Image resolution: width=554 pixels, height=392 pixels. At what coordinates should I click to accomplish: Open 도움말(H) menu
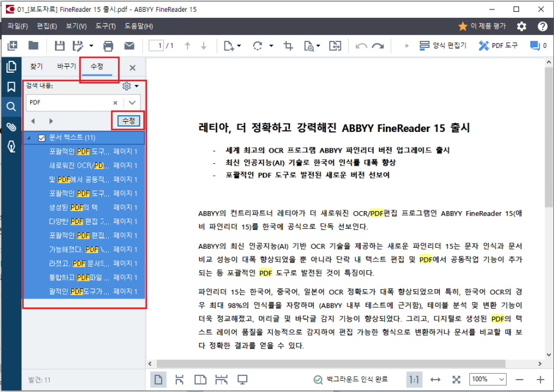(139, 26)
